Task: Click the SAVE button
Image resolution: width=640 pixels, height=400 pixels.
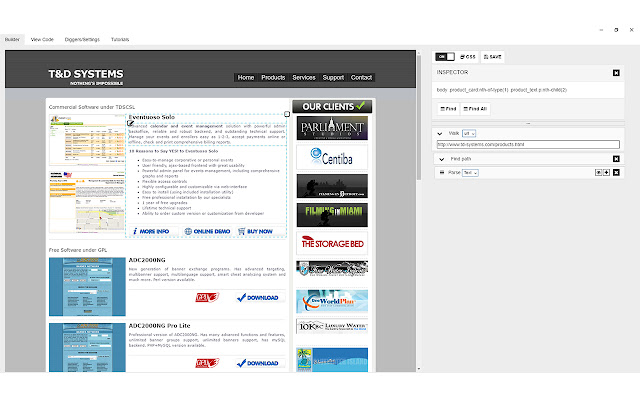Action: pos(493,57)
